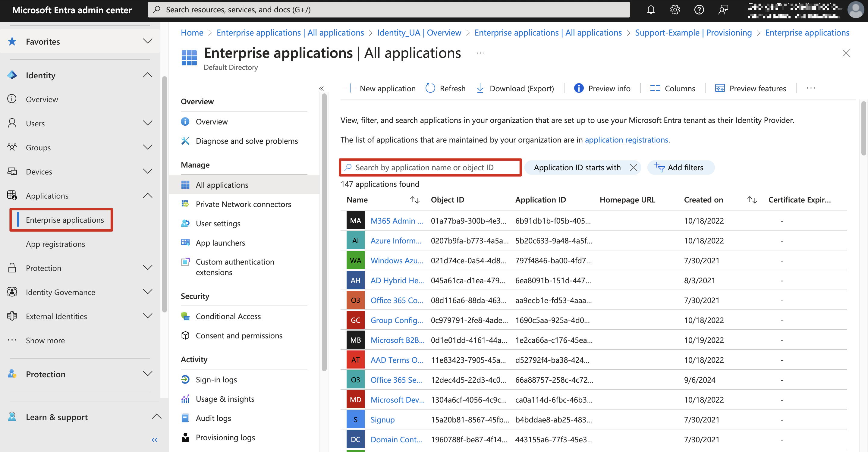
Task: Click the help question mark icon
Action: 699,10
